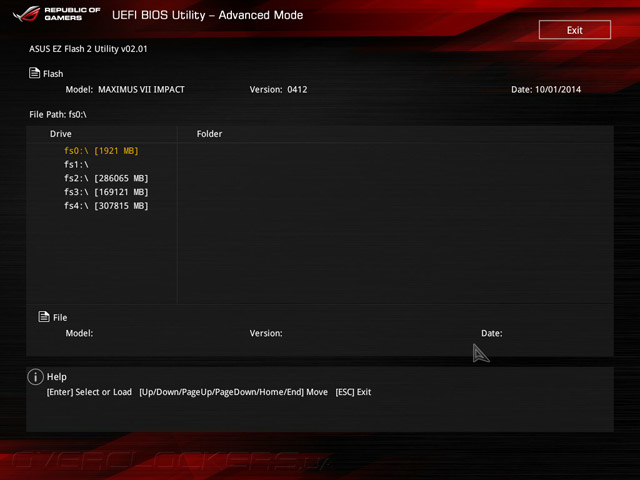Open drive fs4:\ [307815 MB]

tap(106, 206)
